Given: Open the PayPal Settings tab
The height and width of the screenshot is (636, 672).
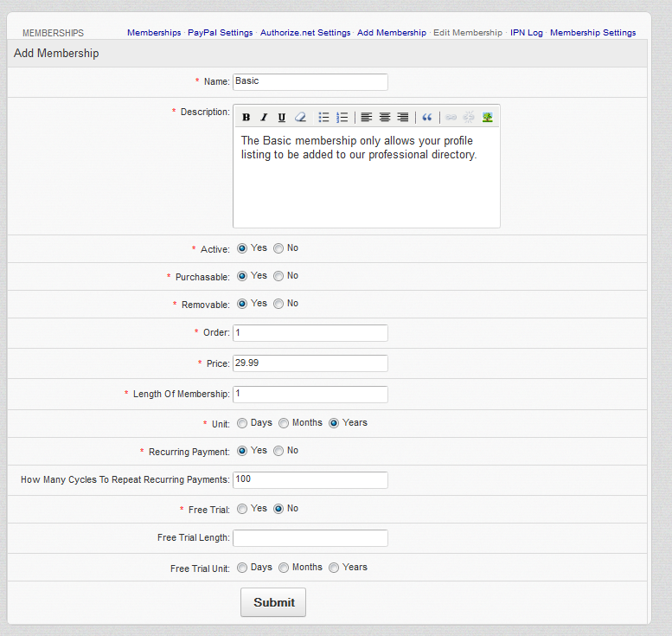Looking at the screenshot, I should point(221,33).
